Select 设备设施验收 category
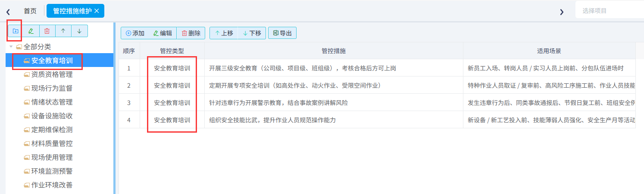644x194 pixels. click(x=52, y=116)
